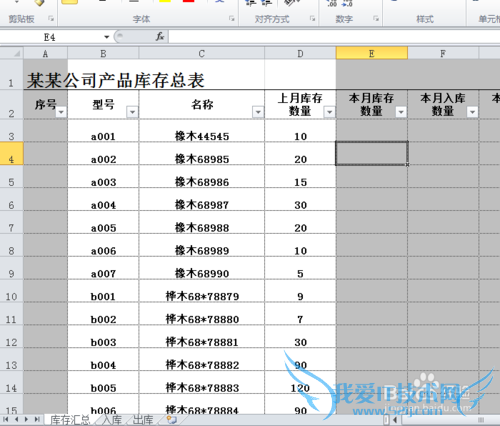Viewport: 500px width, 426px height.
Task: Click the decrease decimal icon
Action: pyautogui.click(x=347, y=3)
